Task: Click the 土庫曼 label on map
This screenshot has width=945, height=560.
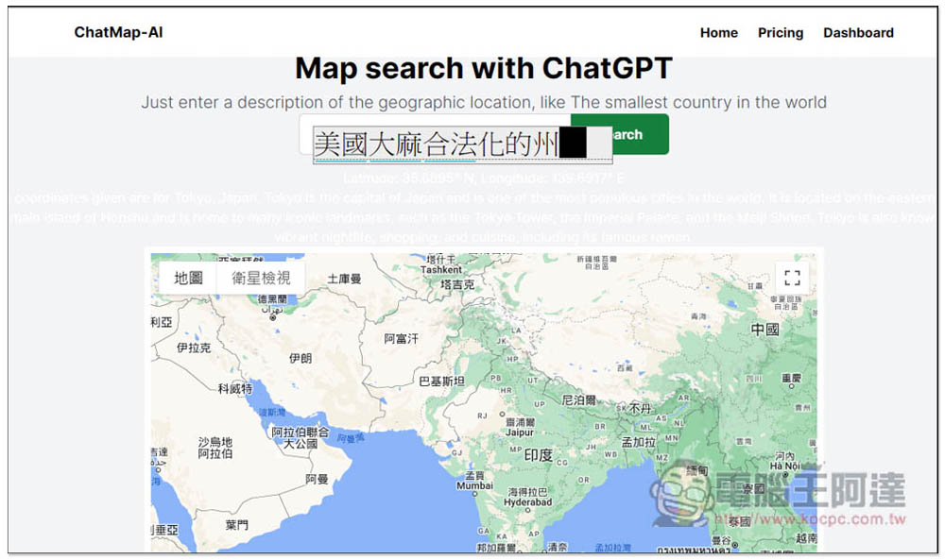Action: pos(344,279)
